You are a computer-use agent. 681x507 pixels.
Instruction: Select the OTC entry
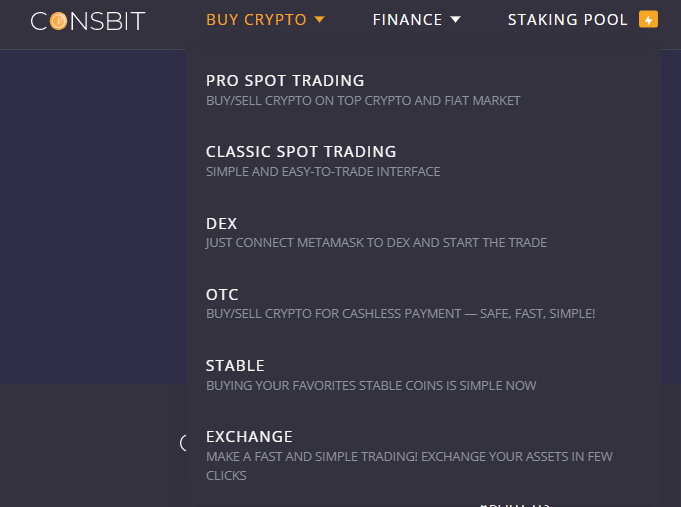pos(222,295)
